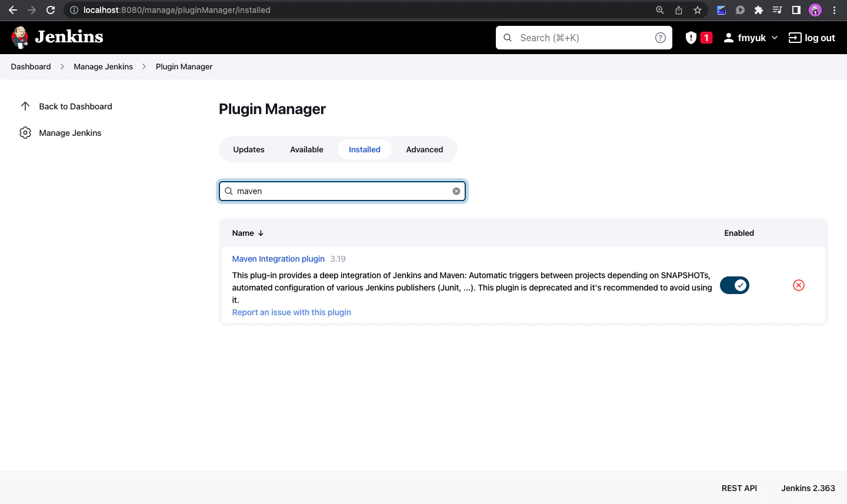Click the Jenkins logo in header
The width and height of the screenshot is (847, 504).
[x=57, y=37]
